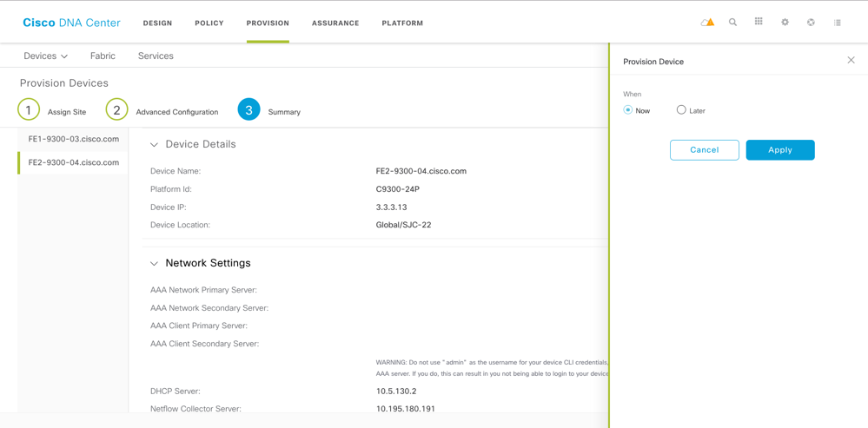Collapse the Device Details section

pyautogui.click(x=155, y=144)
